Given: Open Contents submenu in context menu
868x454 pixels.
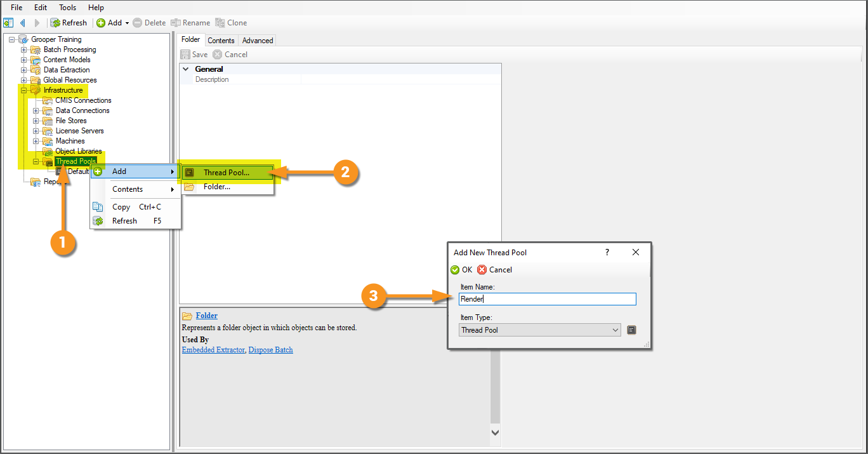Looking at the screenshot, I should tap(136, 189).
